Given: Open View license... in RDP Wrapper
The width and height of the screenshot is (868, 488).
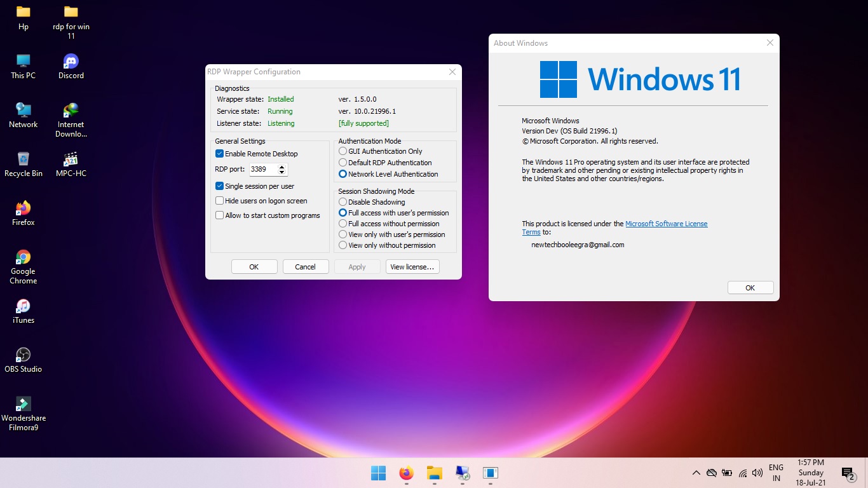Looking at the screenshot, I should 412,267.
